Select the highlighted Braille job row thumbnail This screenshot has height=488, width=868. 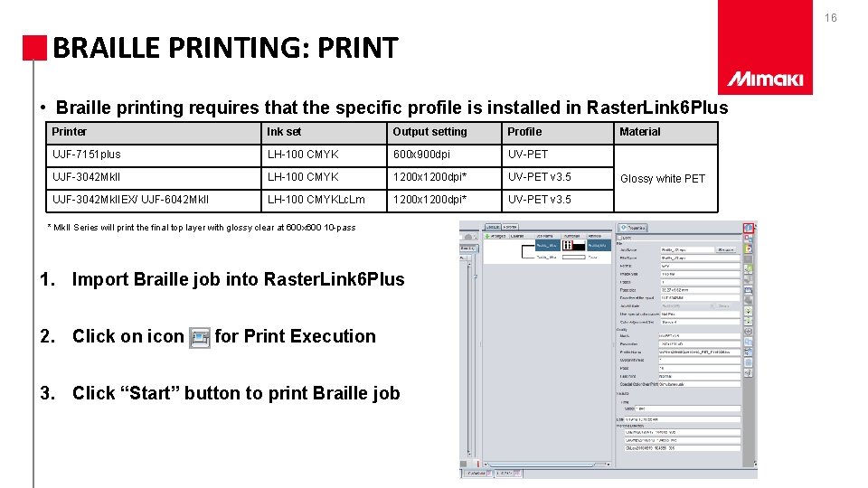coord(573,245)
